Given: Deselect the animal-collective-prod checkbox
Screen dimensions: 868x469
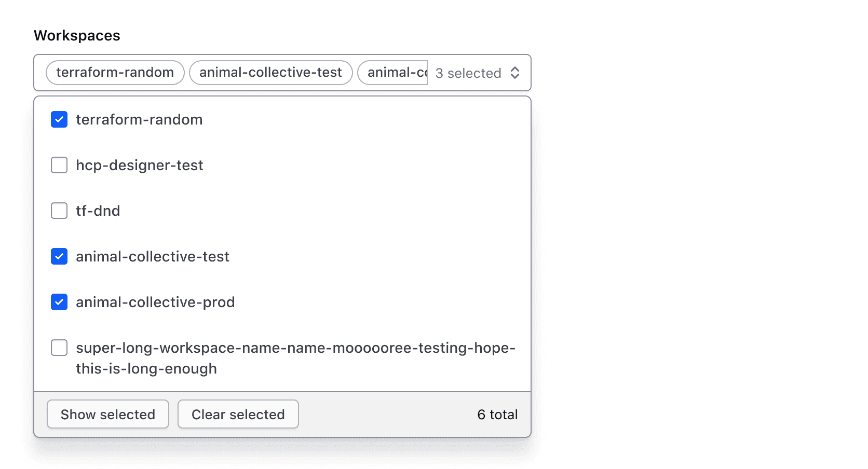Looking at the screenshot, I should click(59, 302).
